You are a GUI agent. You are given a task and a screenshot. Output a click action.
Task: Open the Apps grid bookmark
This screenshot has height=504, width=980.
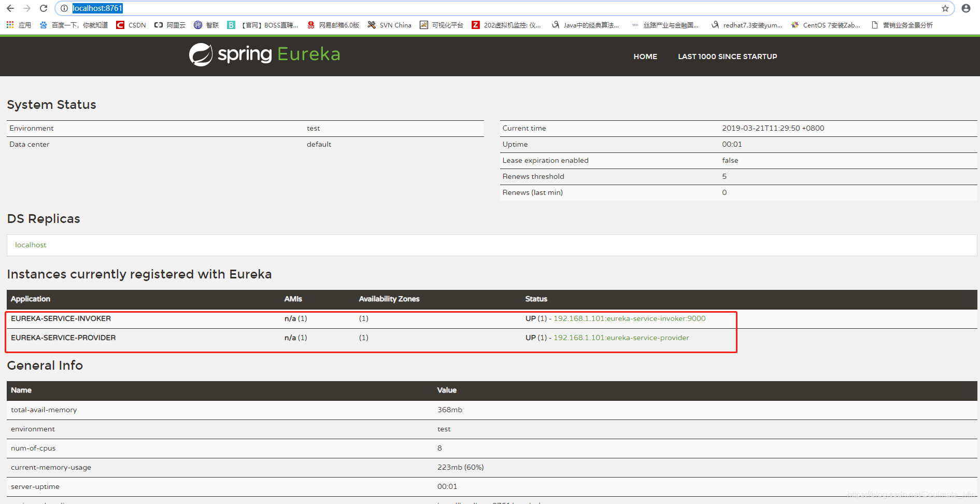(19, 25)
